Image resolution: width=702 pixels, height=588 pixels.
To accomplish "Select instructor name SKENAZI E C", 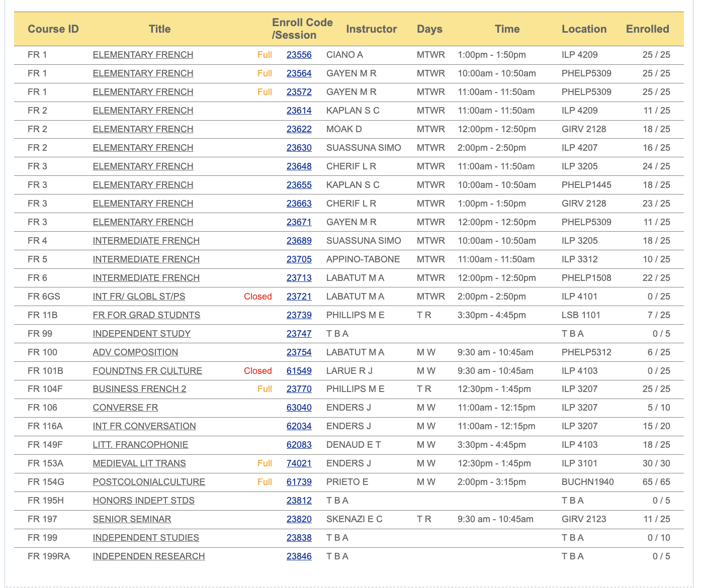I will pyautogui.click(x=355, y=519).
